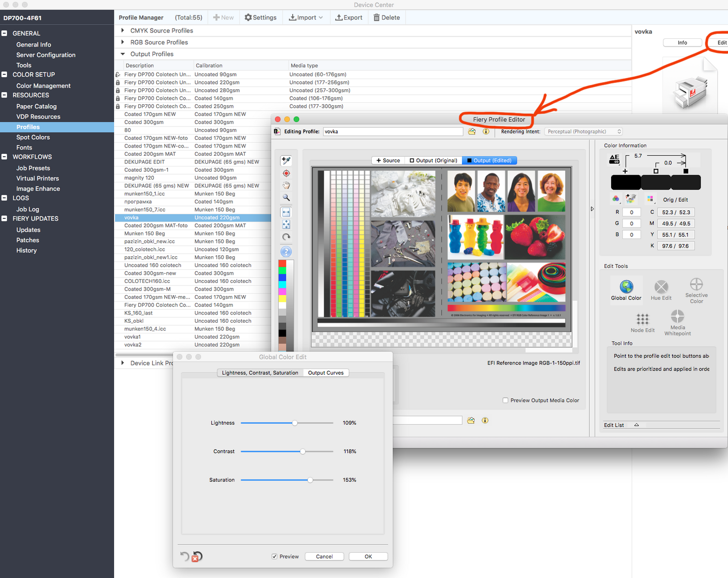
Task: Click the Delete button in Profile Manager
Action: pyautogui.click(x=387, y=17)
